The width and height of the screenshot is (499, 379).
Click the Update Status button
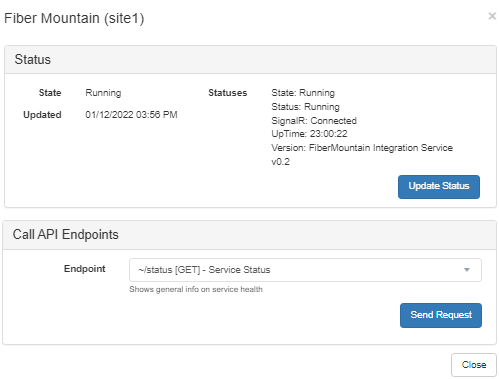point(439,187)
